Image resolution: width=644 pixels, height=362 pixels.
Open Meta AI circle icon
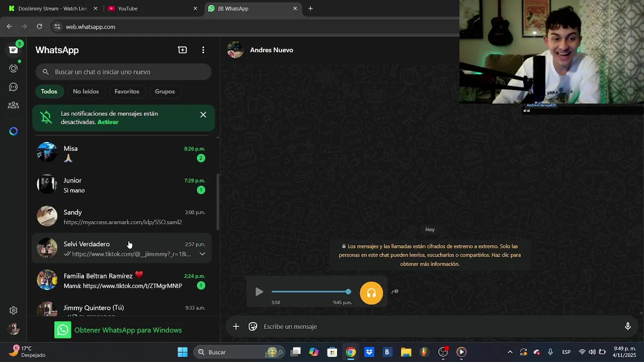(14, 131)
